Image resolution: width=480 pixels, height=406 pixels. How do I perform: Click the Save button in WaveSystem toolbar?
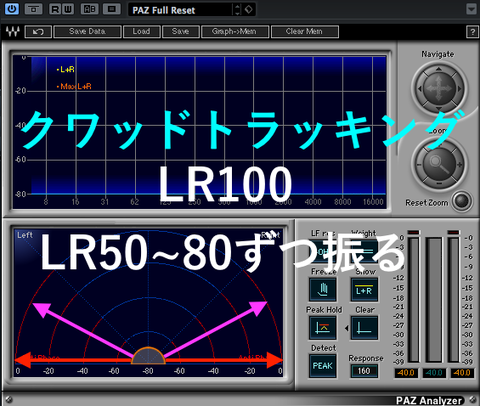click(181, 32)
